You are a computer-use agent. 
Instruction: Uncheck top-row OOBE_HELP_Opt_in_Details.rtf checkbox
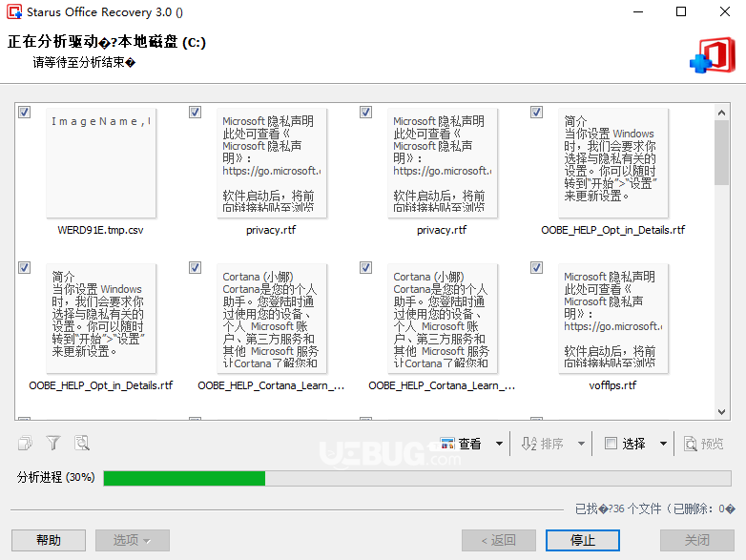pyautogui.click(x=537, y=113)
